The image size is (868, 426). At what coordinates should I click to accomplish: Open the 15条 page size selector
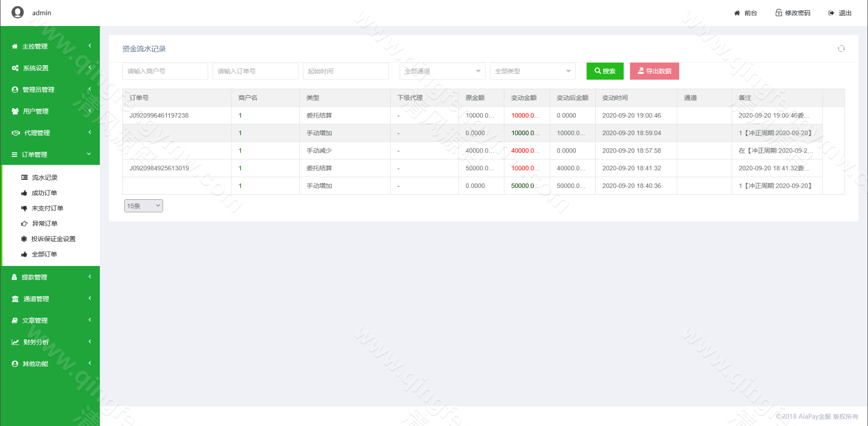tap(143, 206)
